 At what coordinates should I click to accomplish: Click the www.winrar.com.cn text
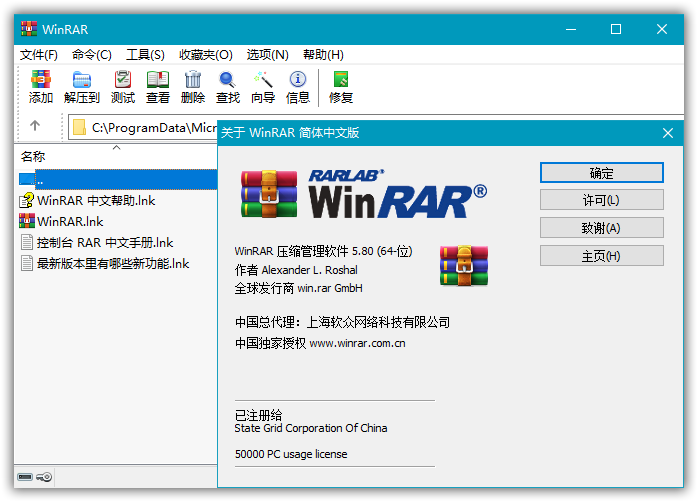pyautogui.click(x=357, y=344)
